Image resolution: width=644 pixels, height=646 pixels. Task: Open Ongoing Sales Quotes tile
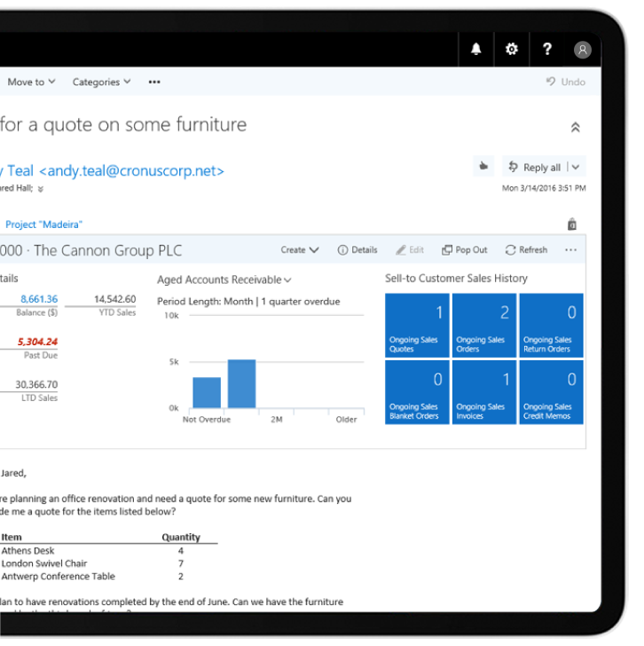(417, 325)
